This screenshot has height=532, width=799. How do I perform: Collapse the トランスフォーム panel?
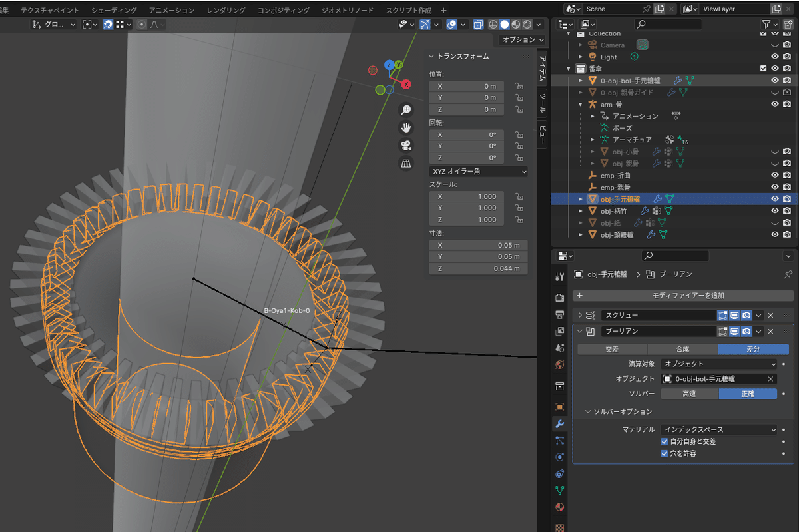(x=431, y=57)
